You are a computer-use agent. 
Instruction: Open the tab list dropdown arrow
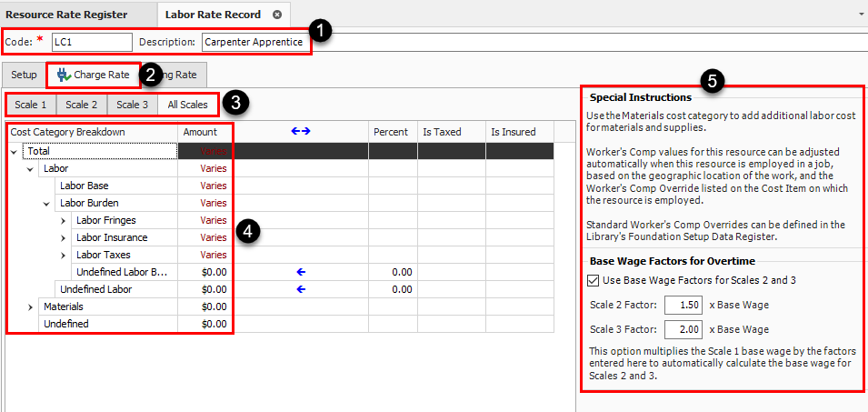click(859, 14)
